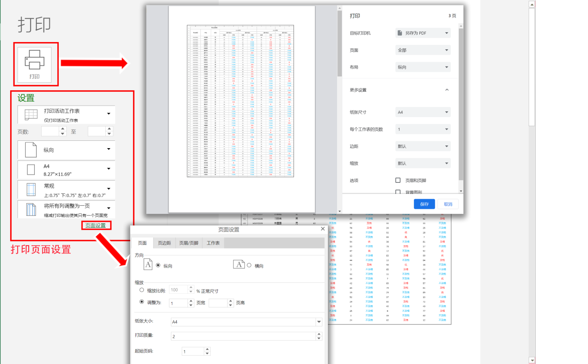
Task: Switch to the 页眉/页脚 tab
Action: click(x=189, y=243)
